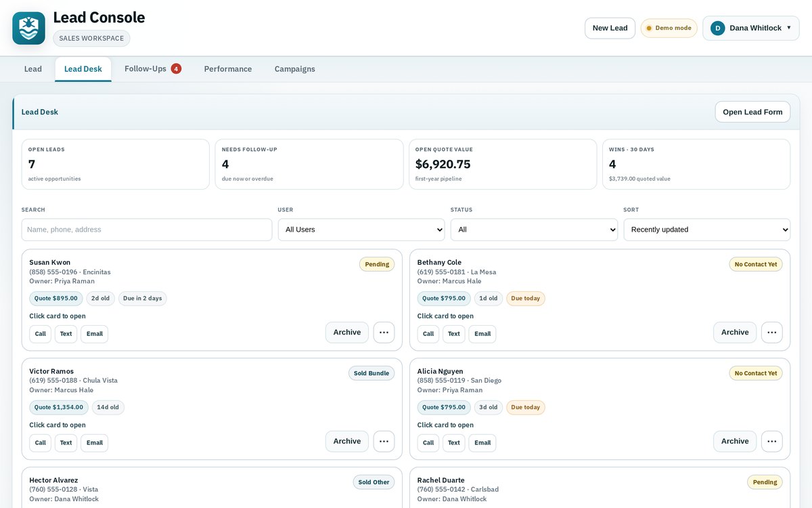This screenshot has height=508, width=812.
Task: Email Bethany Cole
Action: click(x=482, y=334)
